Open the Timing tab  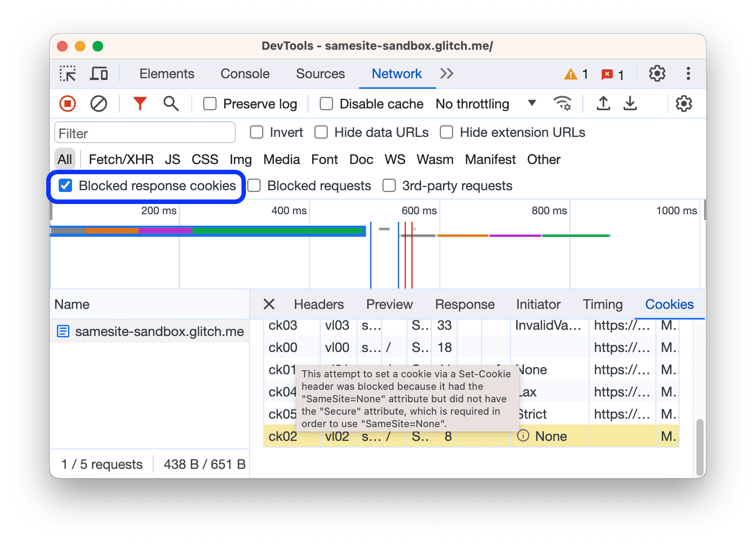pos(602,304)
